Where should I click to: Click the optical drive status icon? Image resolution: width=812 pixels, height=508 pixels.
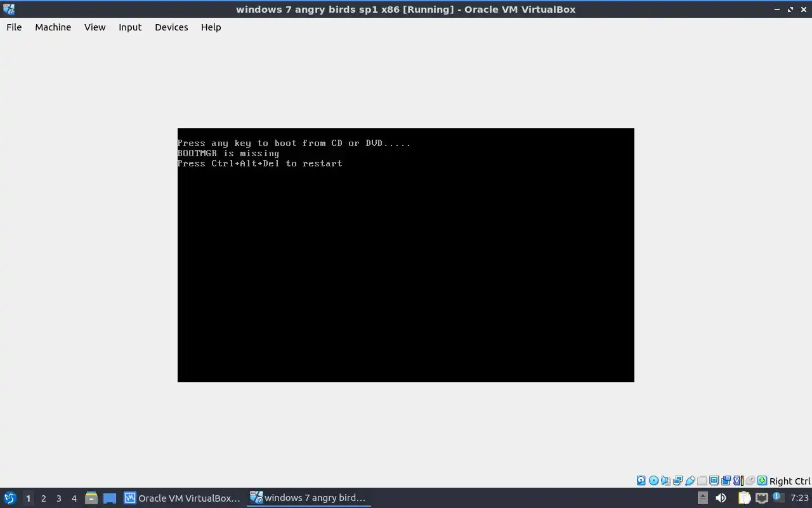coord(653,481)
